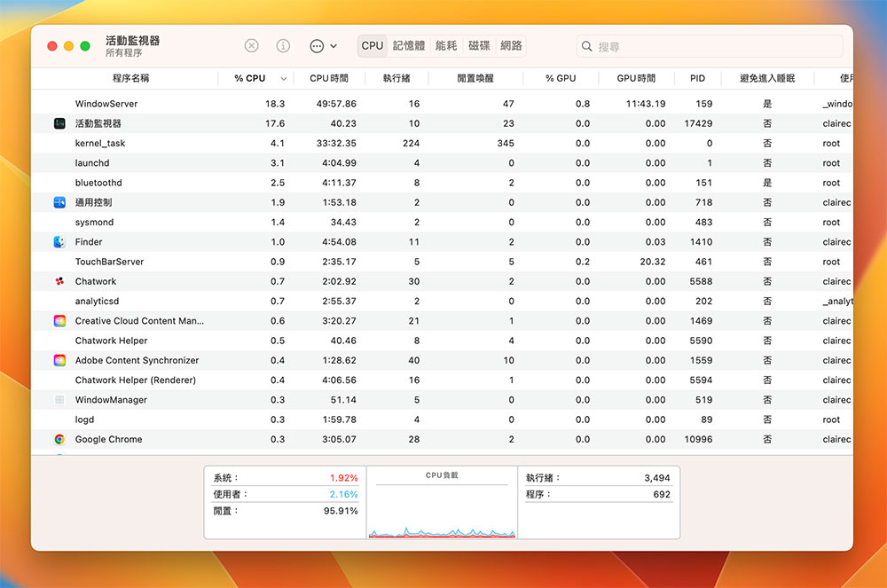Switch to the 記憶體 tab
Image resolution: width=887 pixels, height=588 pixels.
tap(408, 46)
